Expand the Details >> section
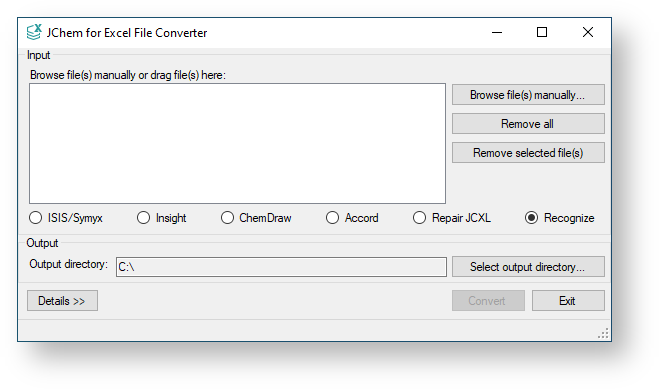Viewport: 660px width, 390px height. pos(62,301)
